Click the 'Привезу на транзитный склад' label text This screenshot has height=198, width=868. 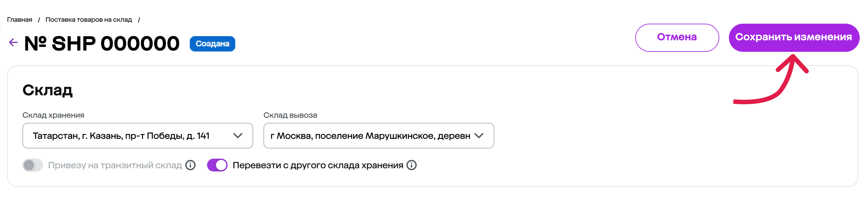coord(114,165)
